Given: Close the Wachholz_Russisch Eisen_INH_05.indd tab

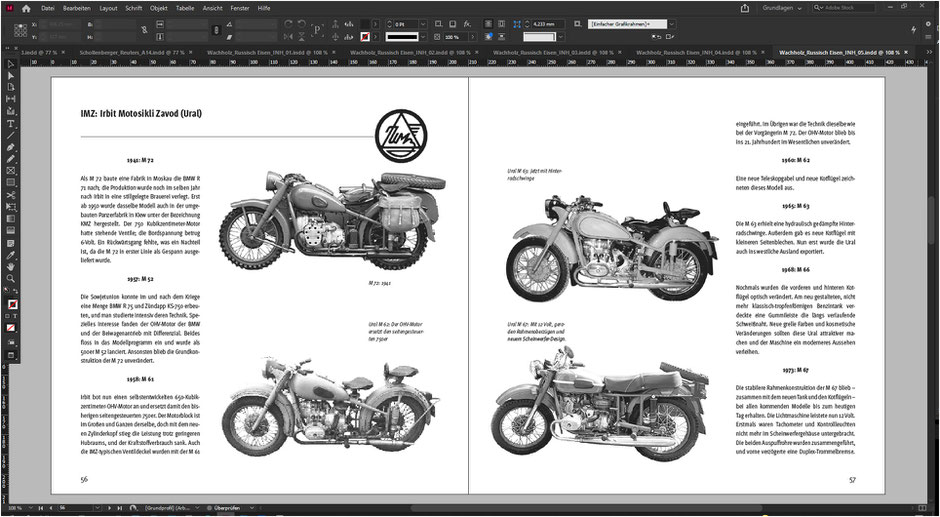Looking at the screenshot, I should tap(906, 52).
